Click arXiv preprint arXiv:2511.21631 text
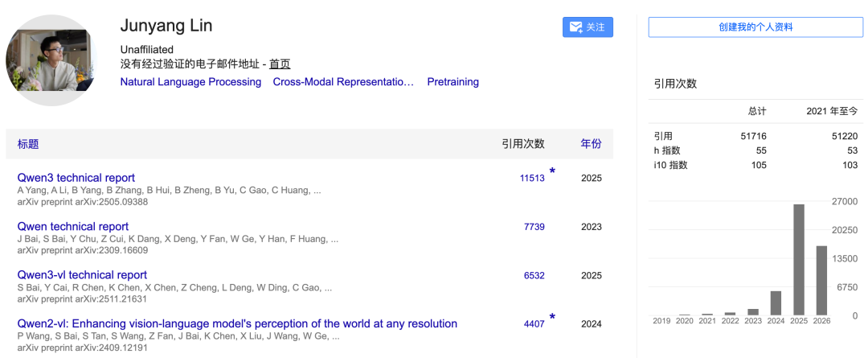The height and width of the screenshot is (358, 868). [83, 299]
